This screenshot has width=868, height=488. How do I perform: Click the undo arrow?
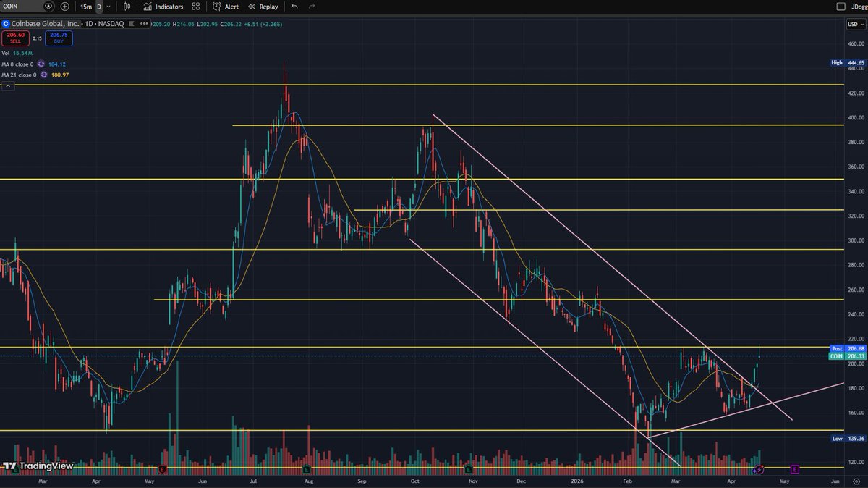pyautogui.click(x=294, y=7)
